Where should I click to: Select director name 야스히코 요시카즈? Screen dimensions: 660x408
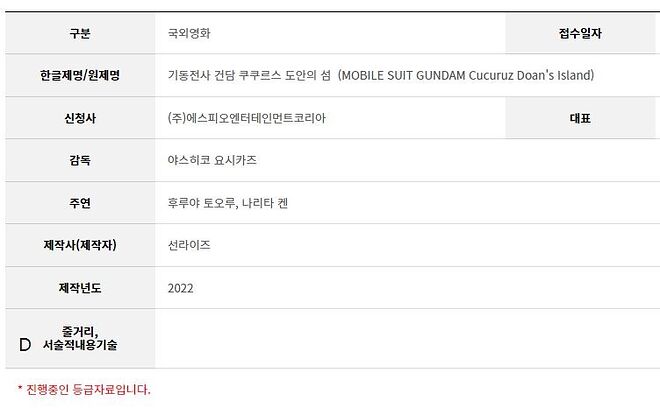coord(212,160)
